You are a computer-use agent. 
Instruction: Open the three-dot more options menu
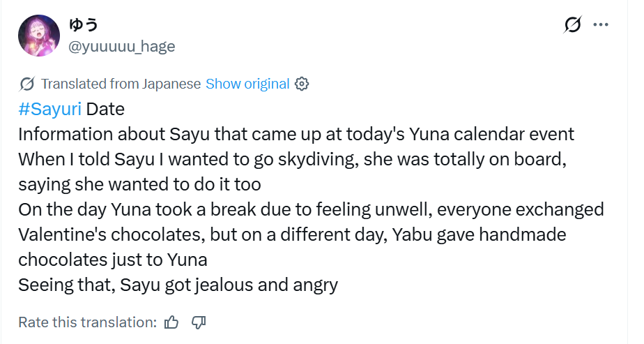(601, 25)
